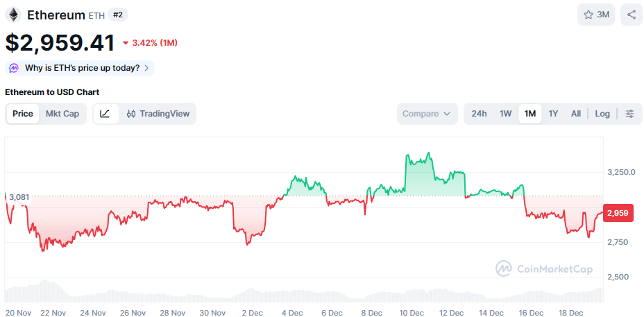
Task: Click the AI chat icon beside price question
Action: 15,68
